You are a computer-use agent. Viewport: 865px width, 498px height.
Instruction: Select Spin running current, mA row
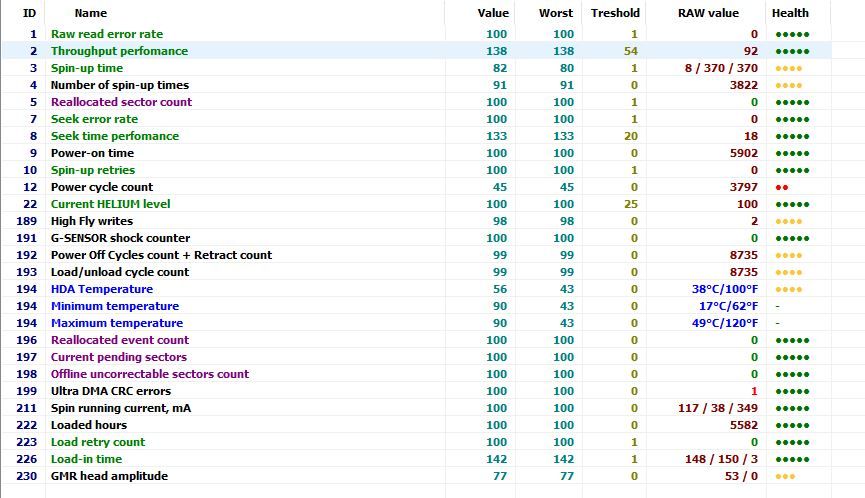416,408
